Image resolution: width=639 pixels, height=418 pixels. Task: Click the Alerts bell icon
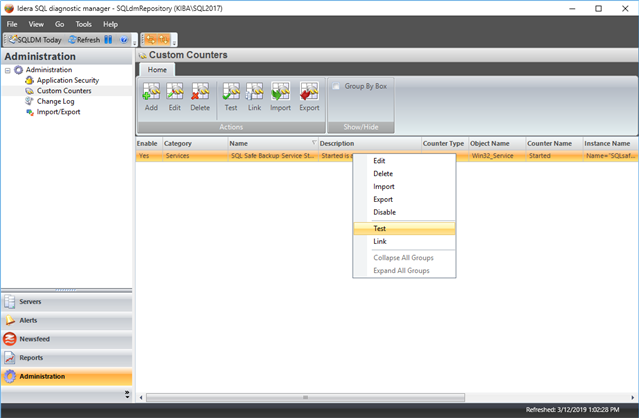point(10,321)
